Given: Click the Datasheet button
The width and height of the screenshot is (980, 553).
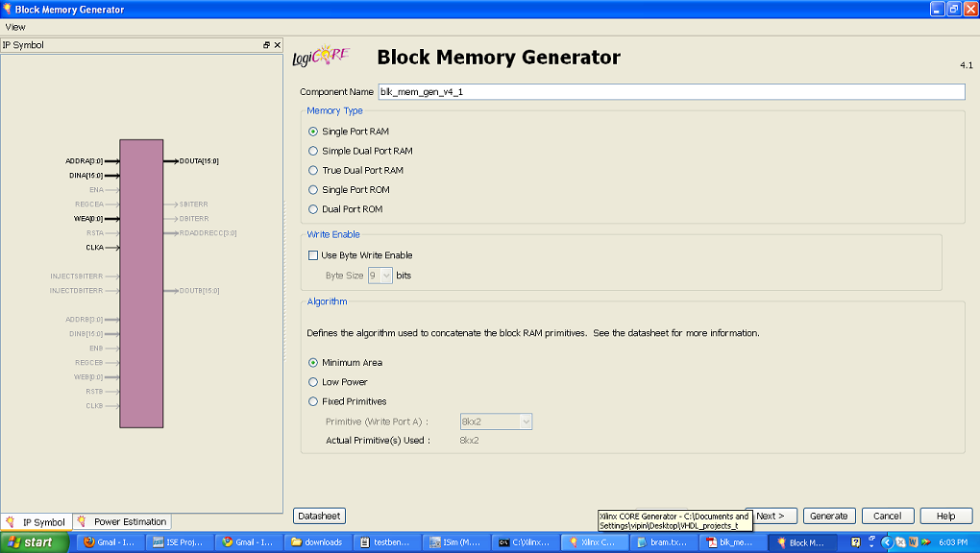Looking at the screenshot, I should pos(319,515).
